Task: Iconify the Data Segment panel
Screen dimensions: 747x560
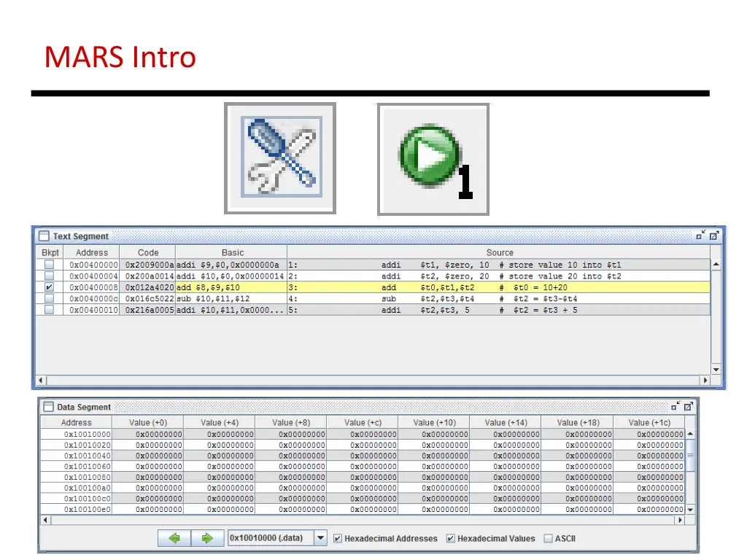Action: (x=675, y=406)
